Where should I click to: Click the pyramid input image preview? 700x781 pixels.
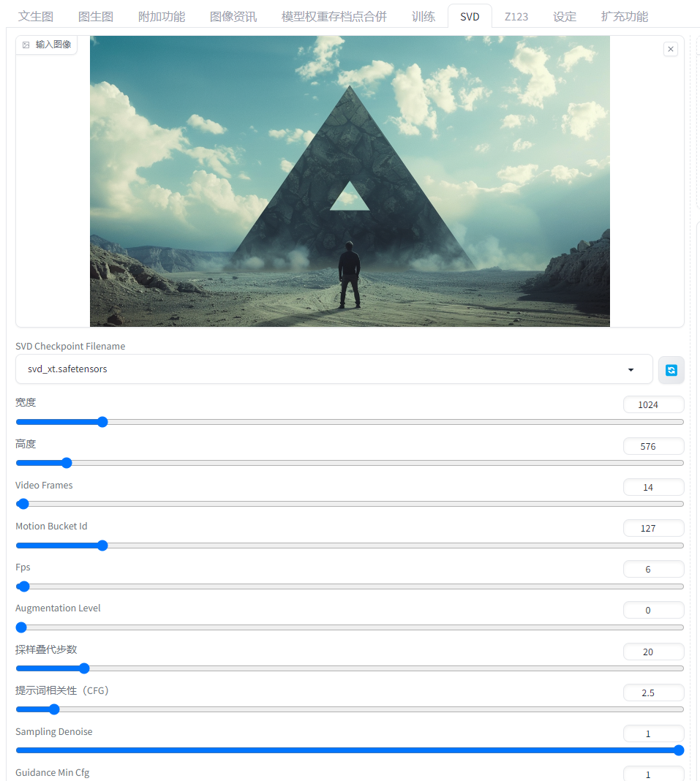[x=350, y=181]
